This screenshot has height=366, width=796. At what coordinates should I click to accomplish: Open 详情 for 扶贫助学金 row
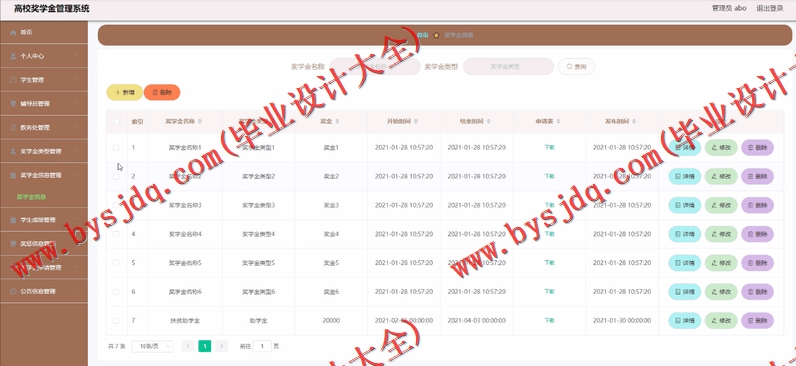(x=684, y=321)
